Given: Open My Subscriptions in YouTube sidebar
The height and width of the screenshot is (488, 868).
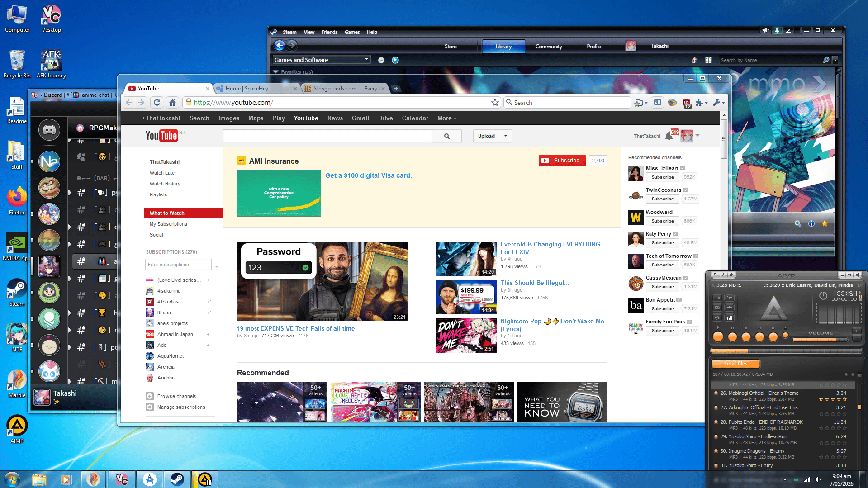Looking at the screenshot, I should point(168,224).
